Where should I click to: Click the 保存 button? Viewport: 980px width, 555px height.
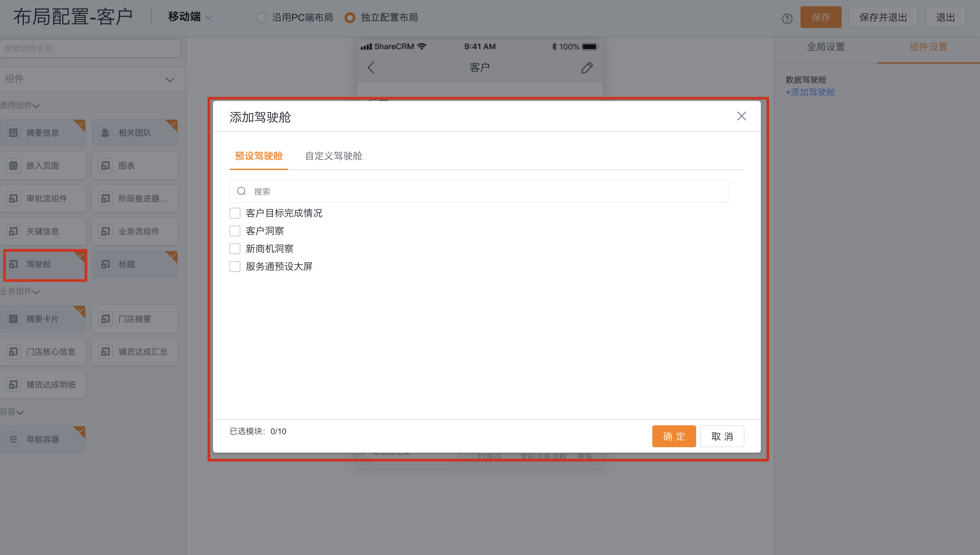click(x=820, y=17)
